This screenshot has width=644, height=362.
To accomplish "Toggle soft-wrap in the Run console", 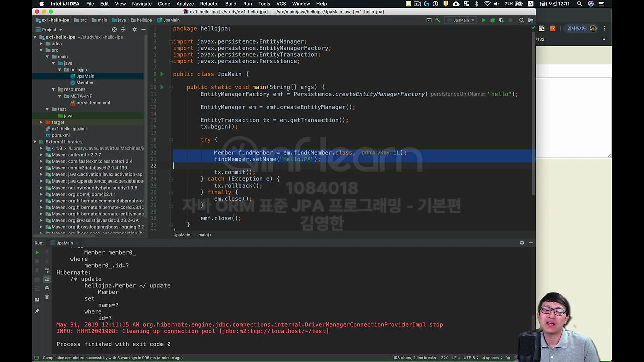I will [47, 270].
